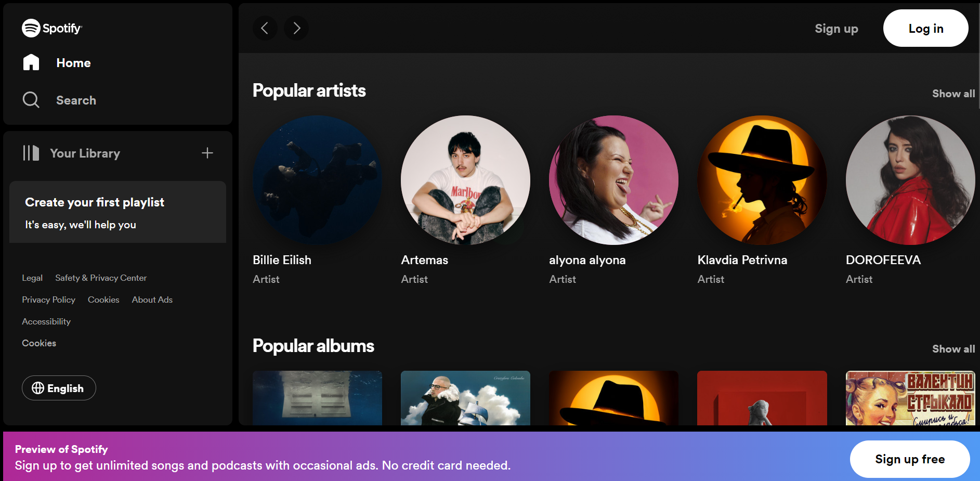Open Klavdia Petrivna artist photo

click(x=762, y=180)
